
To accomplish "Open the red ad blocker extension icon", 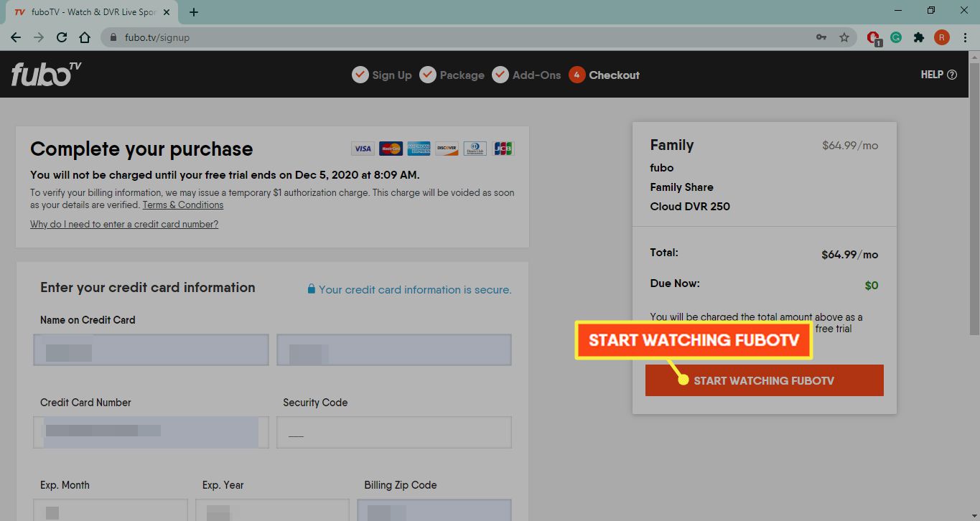I will click(x=874, y=38).
